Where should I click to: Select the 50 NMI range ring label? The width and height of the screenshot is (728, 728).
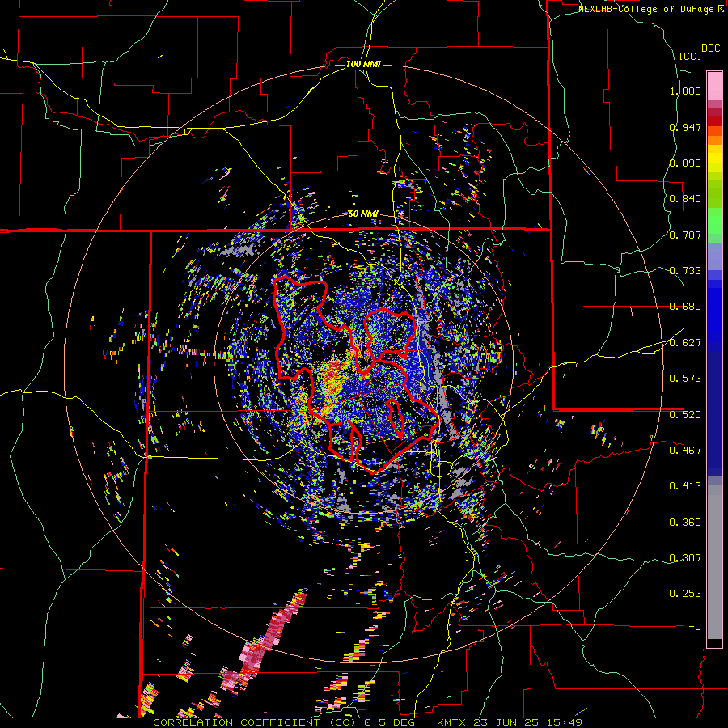363,214
